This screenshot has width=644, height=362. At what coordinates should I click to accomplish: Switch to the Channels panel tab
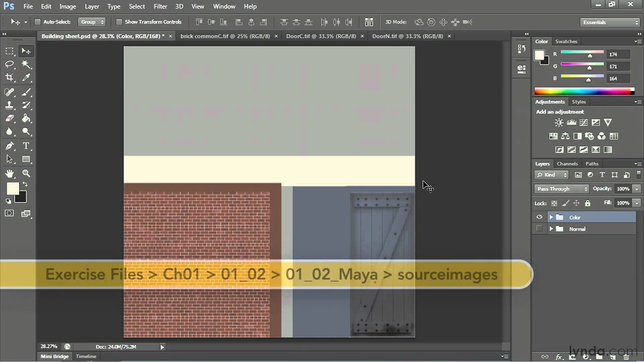point(567,164)
